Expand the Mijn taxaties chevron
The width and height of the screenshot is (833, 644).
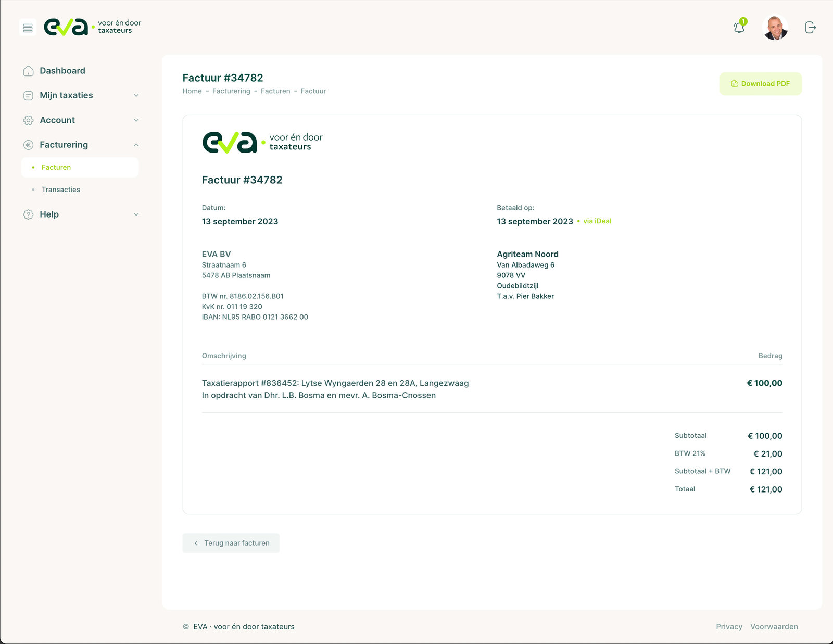pyautogui.click(x=136, y=96)
